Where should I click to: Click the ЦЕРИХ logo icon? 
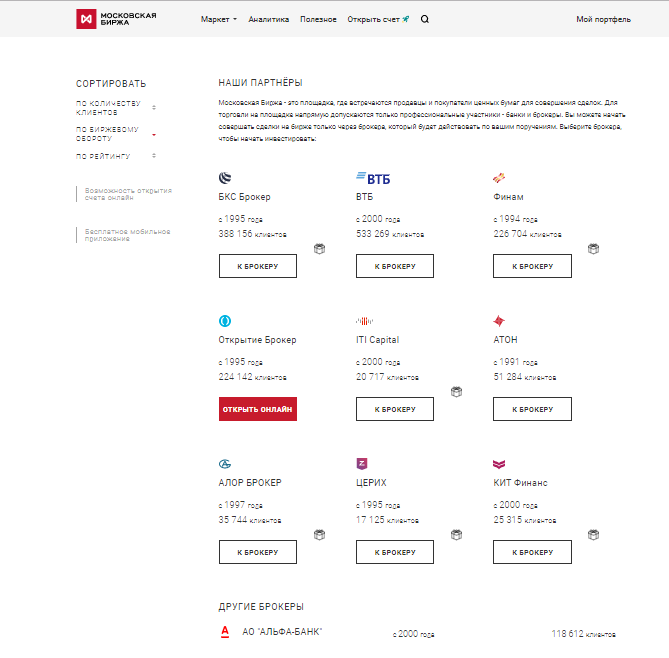[x=362, y=463]
